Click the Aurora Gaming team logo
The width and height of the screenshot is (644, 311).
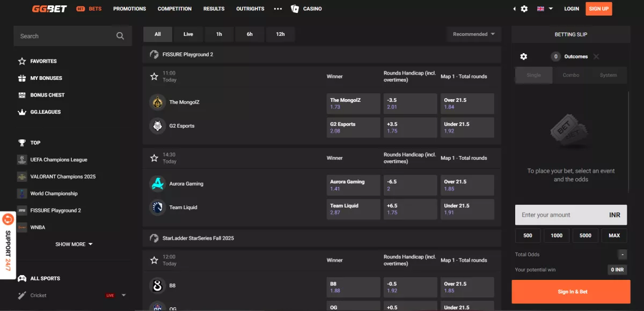pos(157,183)
